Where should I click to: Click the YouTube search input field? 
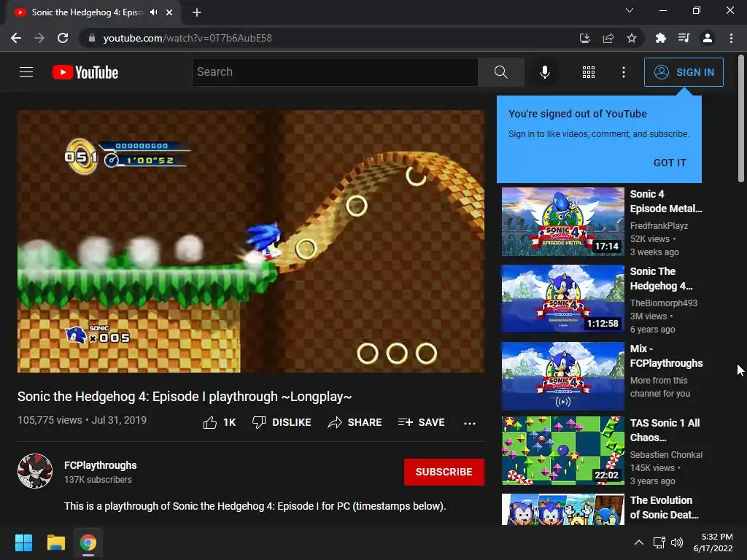click(336, 72)
